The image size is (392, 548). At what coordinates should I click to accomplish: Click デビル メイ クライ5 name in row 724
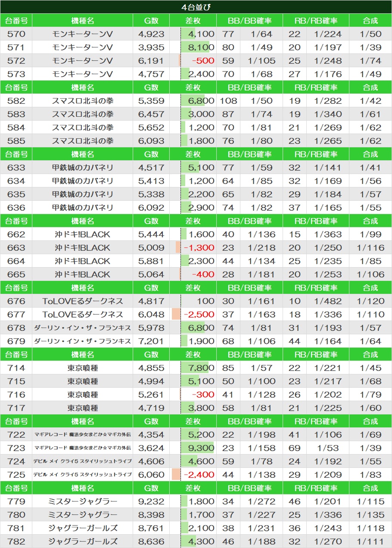pyautogui.click(x=83, y=461)
